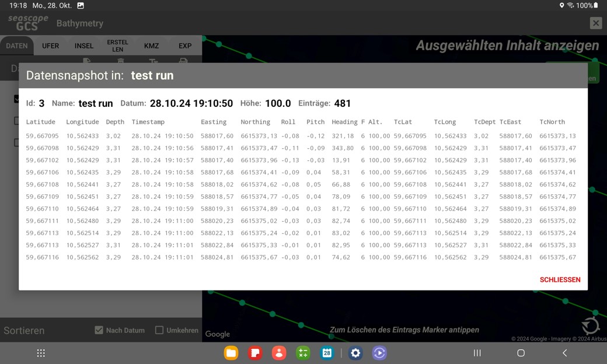The image size is (607, 364).
Task: Select the INSEL tab
Action: (x=84, y=45)
